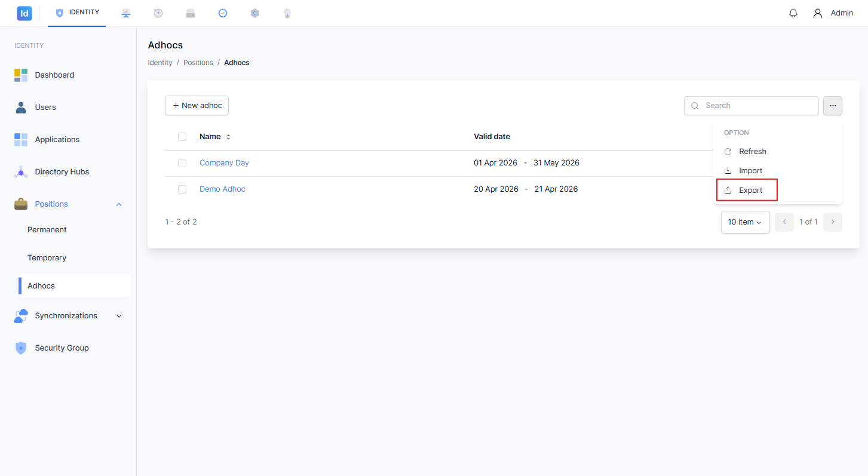Open the verified badge module icon

tap(223, 13)
